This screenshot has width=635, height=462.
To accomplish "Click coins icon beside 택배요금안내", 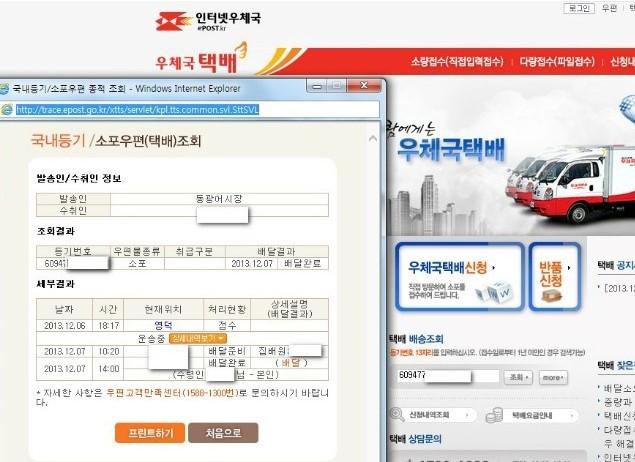I will click(494, 415).
